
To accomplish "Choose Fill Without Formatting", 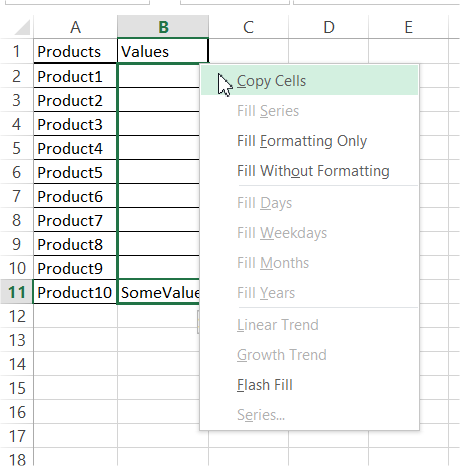I will [x=309, y=171].
